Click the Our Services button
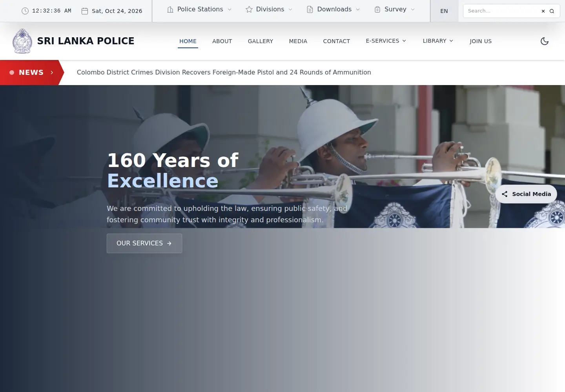Viewport: 565px width, 392px height. (144, 243)
